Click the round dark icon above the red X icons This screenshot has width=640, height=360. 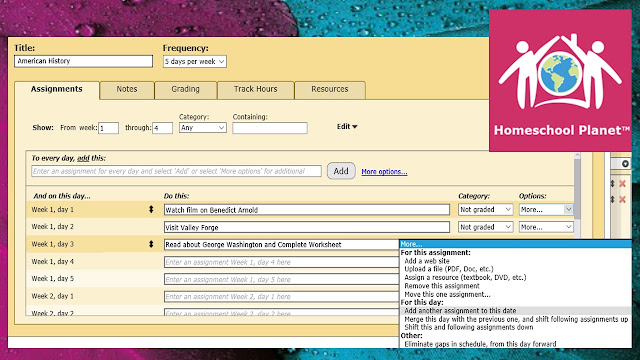tap(625, 164)
